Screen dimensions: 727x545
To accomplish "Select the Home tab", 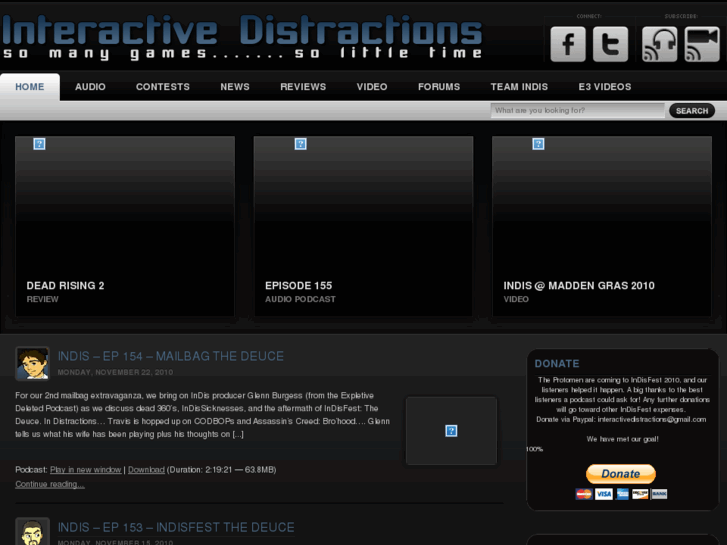I will coord(30,87).
